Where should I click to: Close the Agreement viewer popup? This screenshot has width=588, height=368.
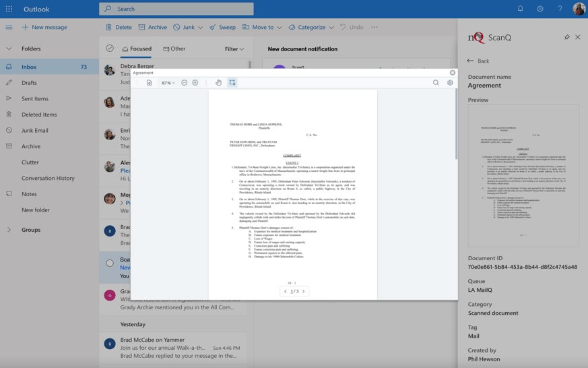click(452, 73)
